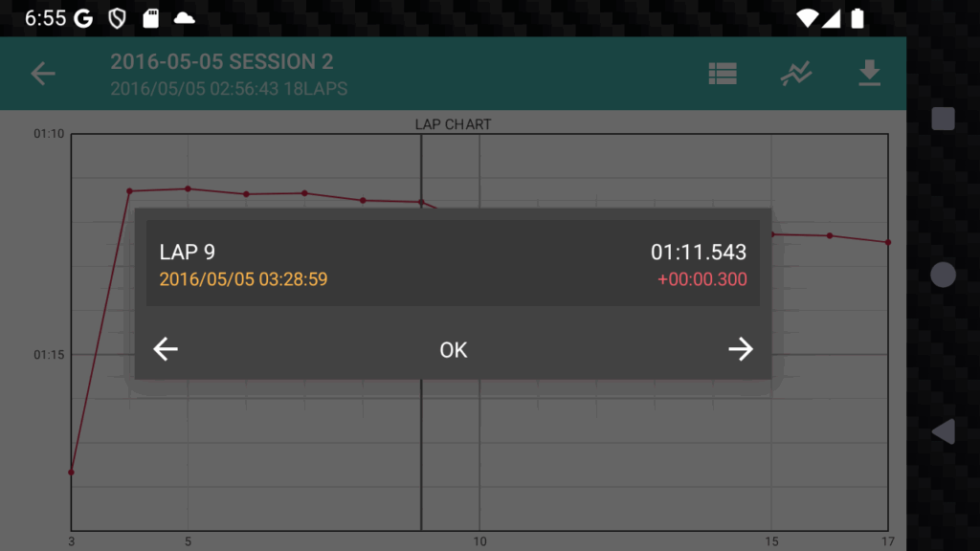The width and height of the screenshot is (980, 551).
Task: Tap the Android home circle button
Action: 943,275
